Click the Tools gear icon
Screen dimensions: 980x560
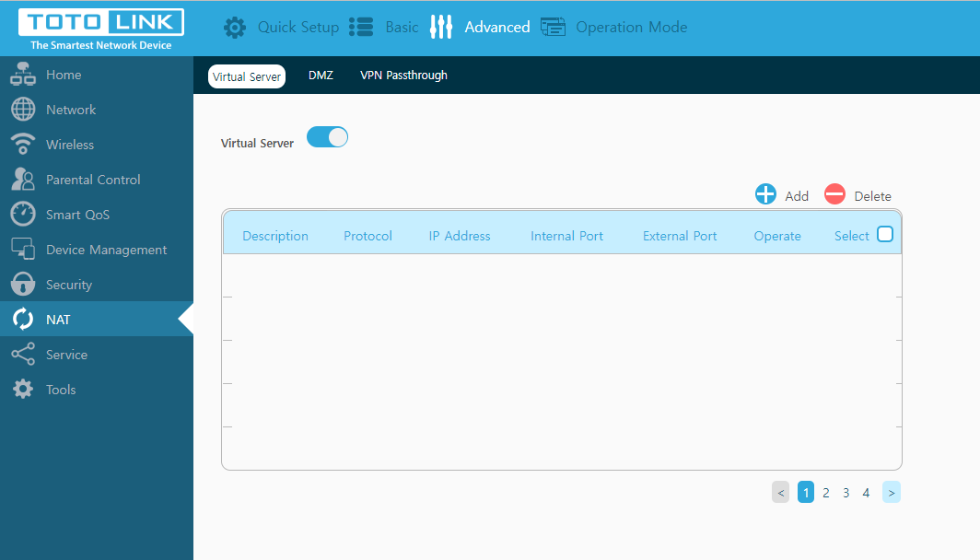tap(23, 390)
